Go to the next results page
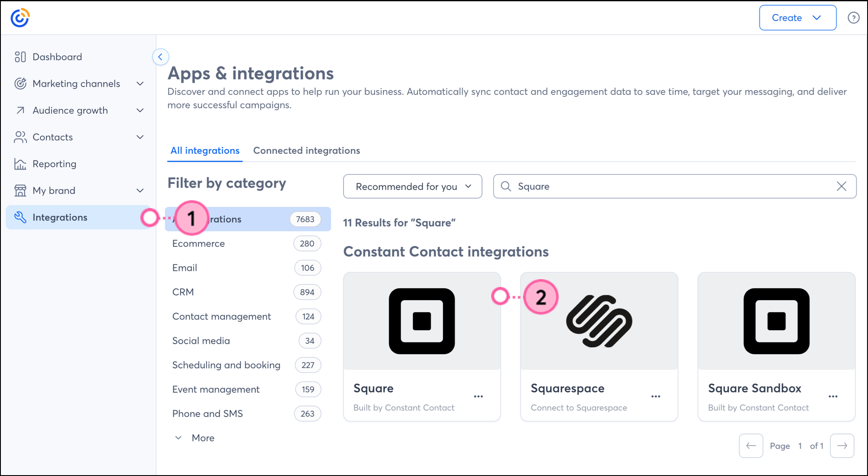 842,446
